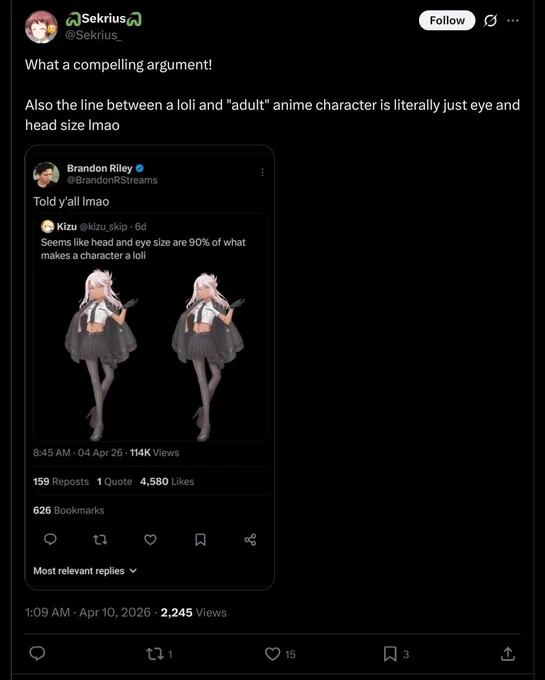Viewport: 545px width, 680px height.
Task: Repost the main post with count 1
Action: [x=160, y=654]
